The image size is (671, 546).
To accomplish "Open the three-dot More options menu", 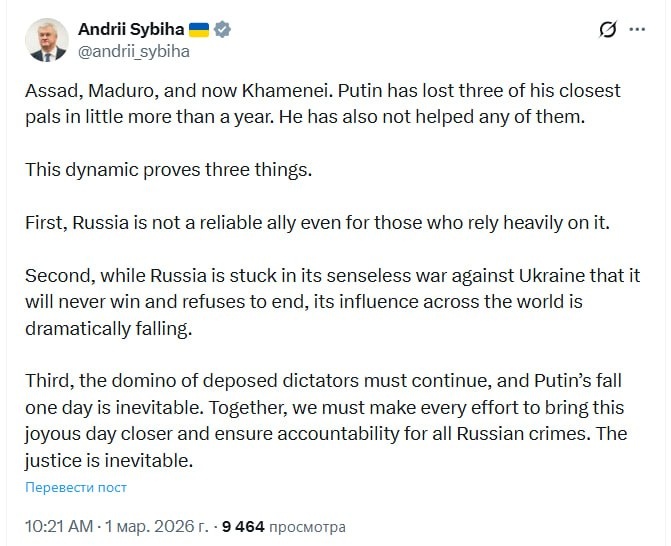I will tap(637, 30).
